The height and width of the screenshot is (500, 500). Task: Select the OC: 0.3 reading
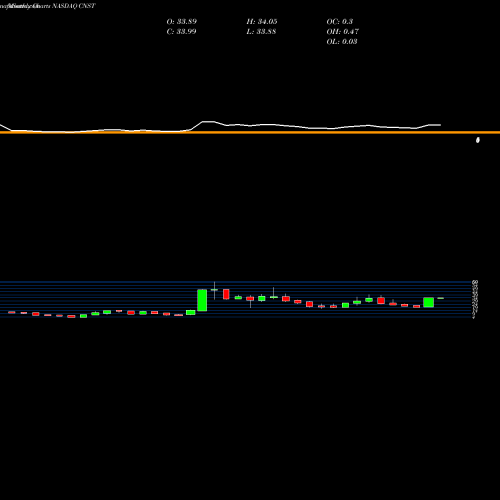tap(340, 22)
